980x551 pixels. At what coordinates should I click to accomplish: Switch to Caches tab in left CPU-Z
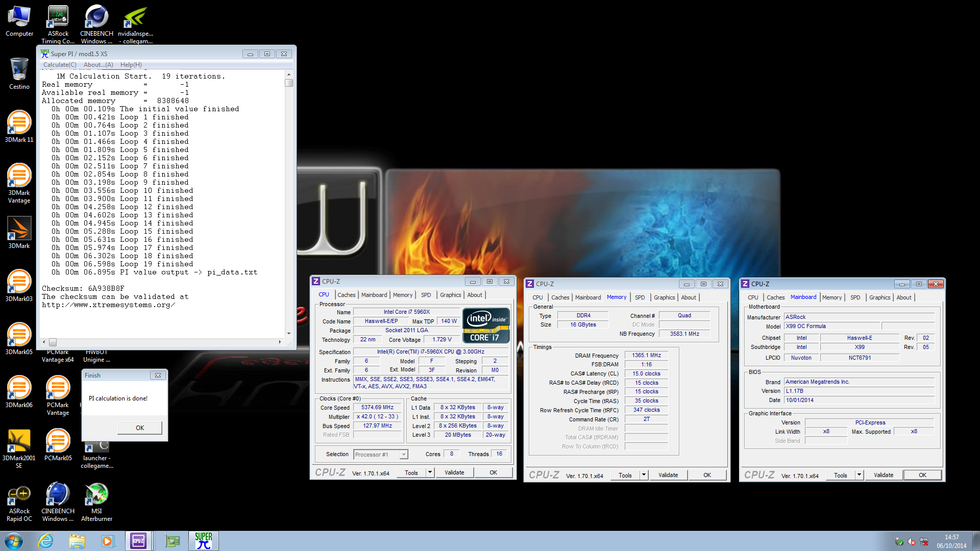click(346, 295)
